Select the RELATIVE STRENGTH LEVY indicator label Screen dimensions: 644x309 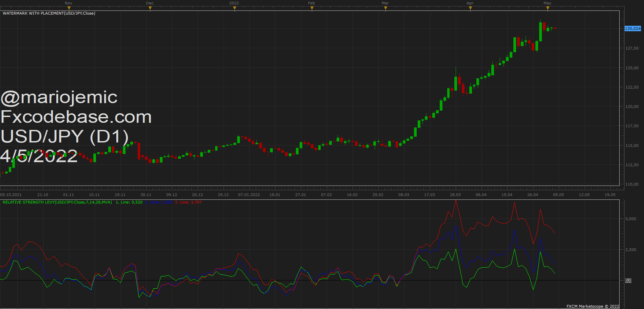tap(57, 202)
